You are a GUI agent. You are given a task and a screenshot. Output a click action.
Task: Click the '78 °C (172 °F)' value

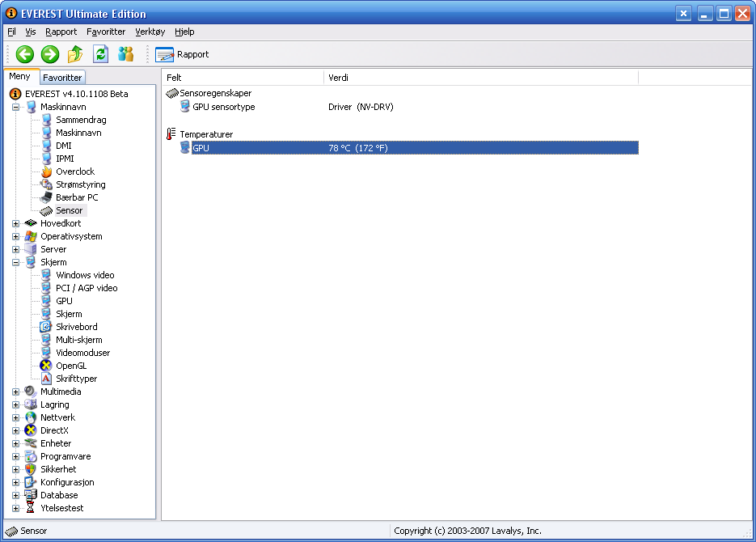pyautogui.click(x=357, y=148)
